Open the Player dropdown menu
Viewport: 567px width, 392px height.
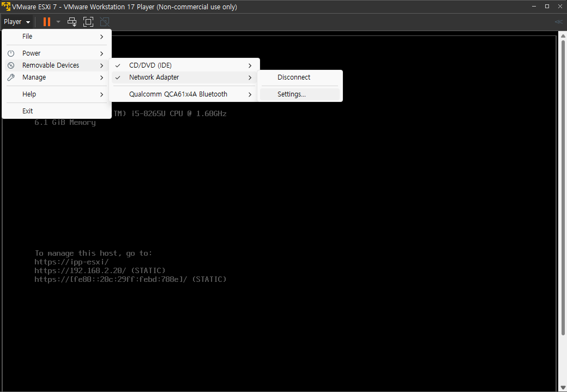click(17, 22)
